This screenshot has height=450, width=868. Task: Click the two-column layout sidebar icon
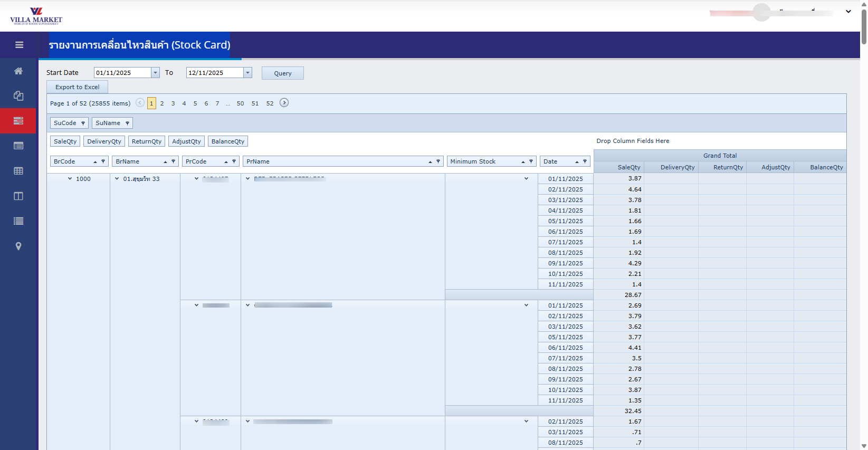coord(18,196)
